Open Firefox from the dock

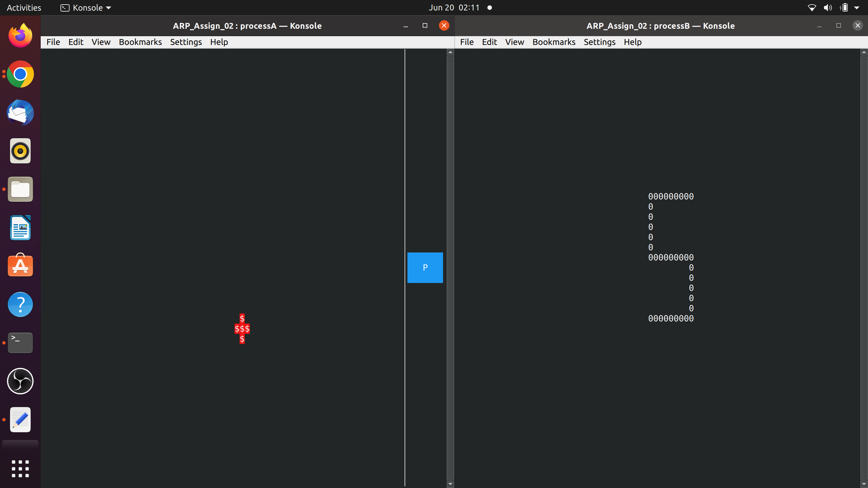click(20, 35)
